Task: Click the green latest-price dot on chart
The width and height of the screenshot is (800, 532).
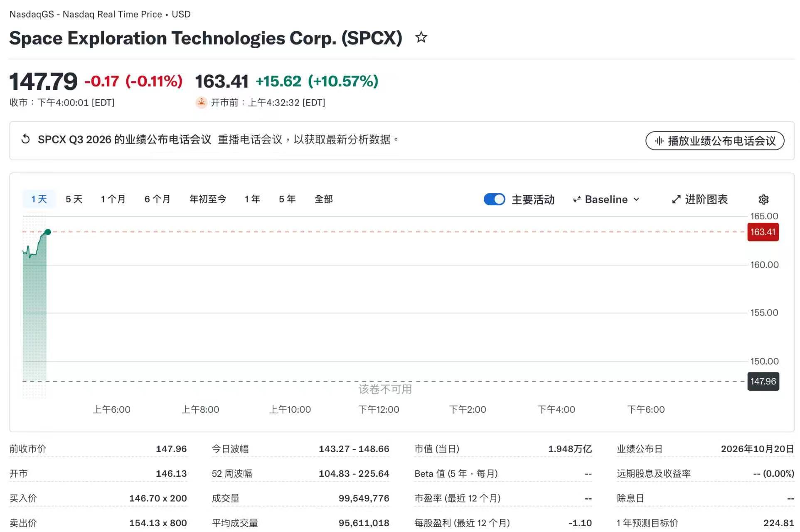Action: [x=48, y=232]
